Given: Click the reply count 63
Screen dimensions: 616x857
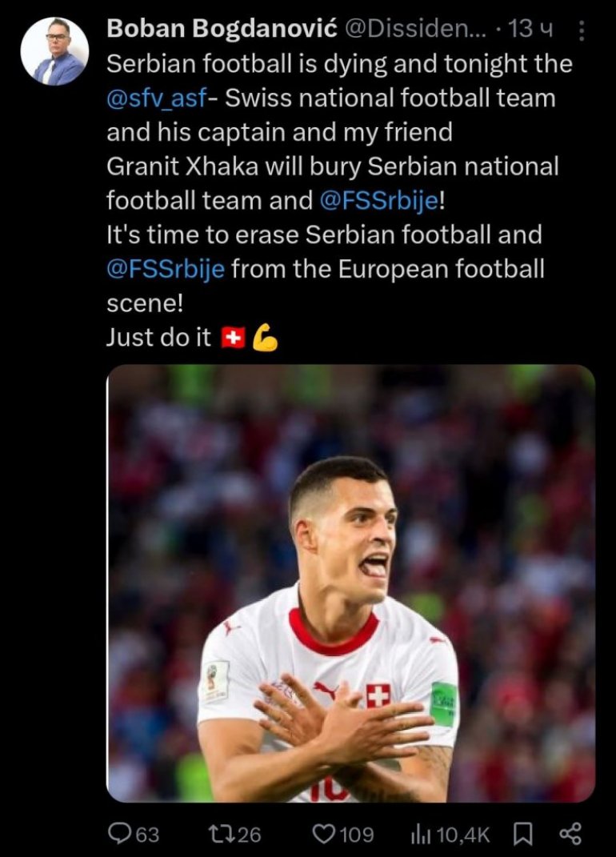Looking at the screenshot, I should click(147, 835).
